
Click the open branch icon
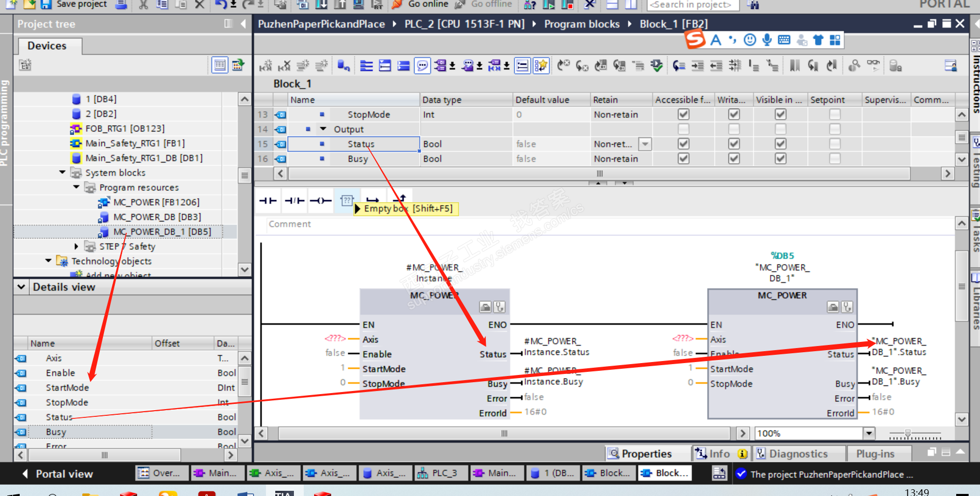click(x=373, y=199)
